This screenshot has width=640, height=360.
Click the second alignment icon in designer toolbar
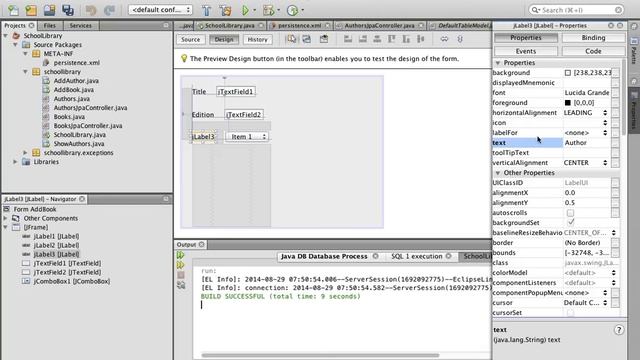pos(362,39)
